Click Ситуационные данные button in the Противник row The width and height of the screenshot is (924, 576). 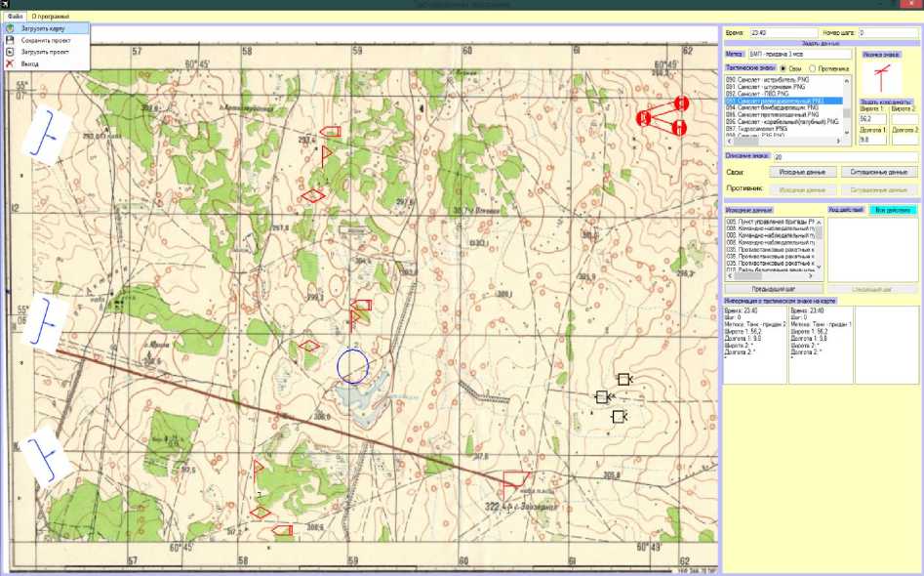(879, 190)
